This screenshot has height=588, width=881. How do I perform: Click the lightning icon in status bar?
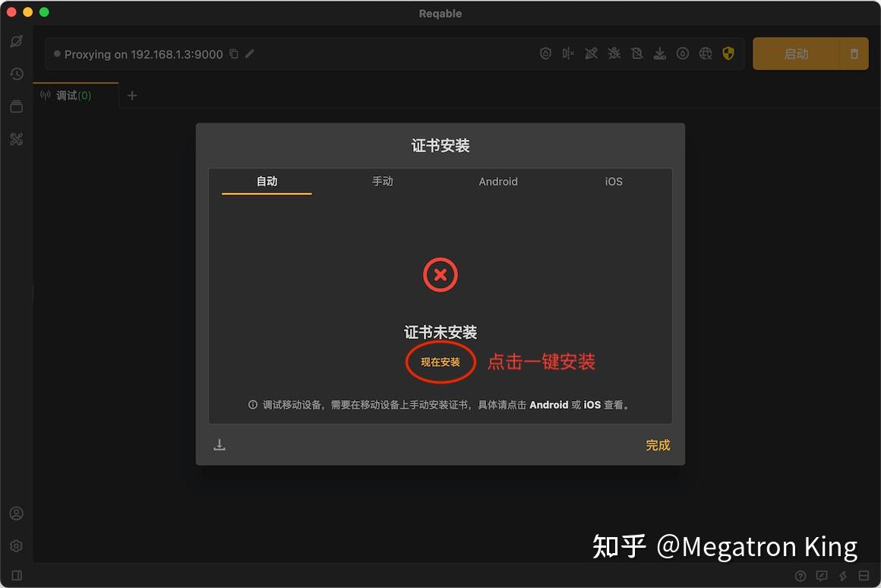coord(842,576)
